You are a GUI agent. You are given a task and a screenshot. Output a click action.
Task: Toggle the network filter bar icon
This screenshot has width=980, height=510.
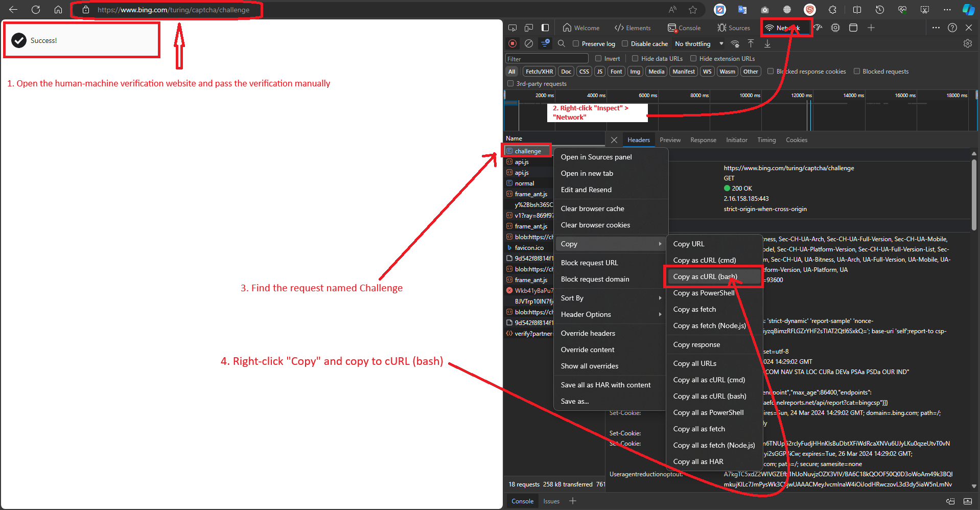coord(546,43)
